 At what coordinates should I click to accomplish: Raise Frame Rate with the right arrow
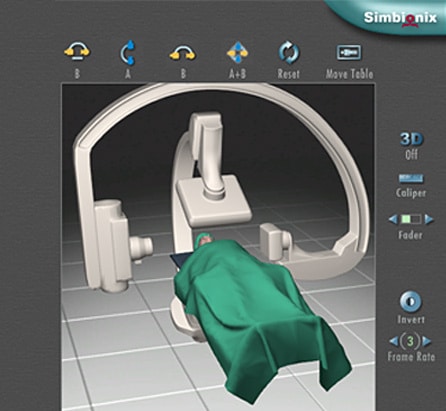[426, 341]
